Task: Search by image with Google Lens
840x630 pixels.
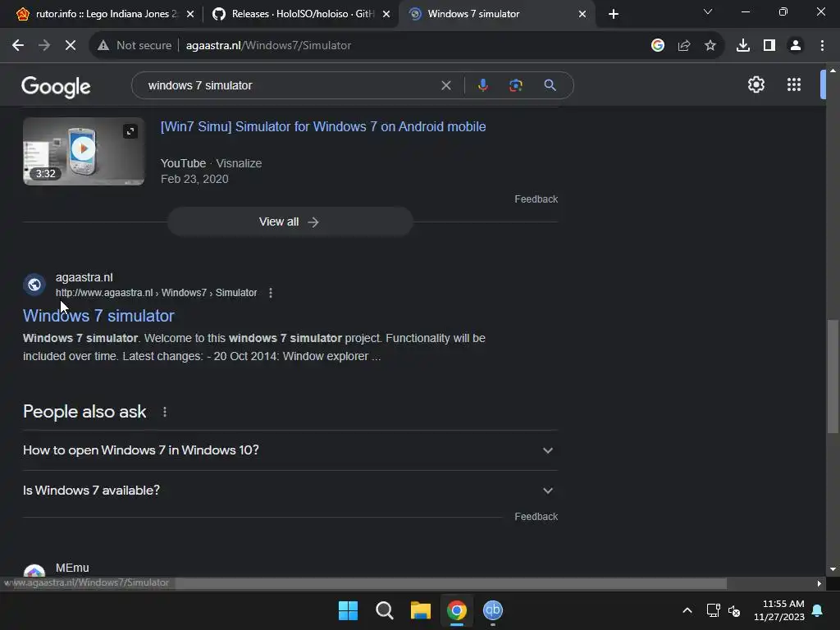Action: [515, 85]
